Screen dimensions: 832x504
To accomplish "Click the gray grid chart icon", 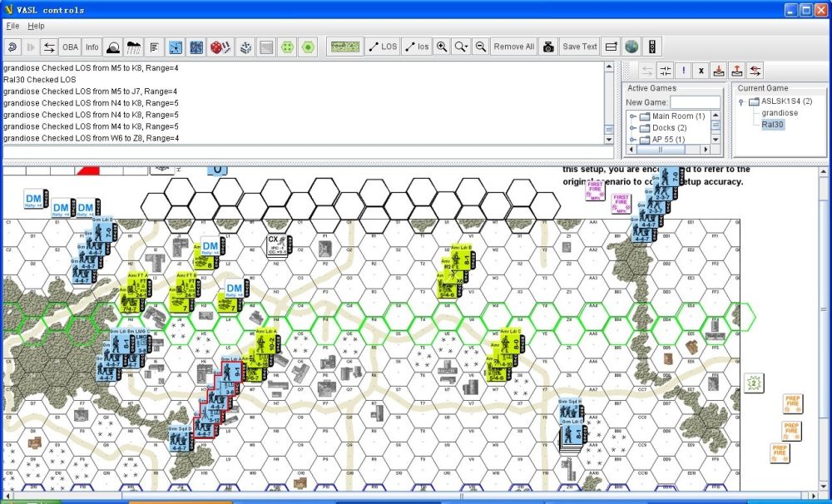I will click(266, 47).
